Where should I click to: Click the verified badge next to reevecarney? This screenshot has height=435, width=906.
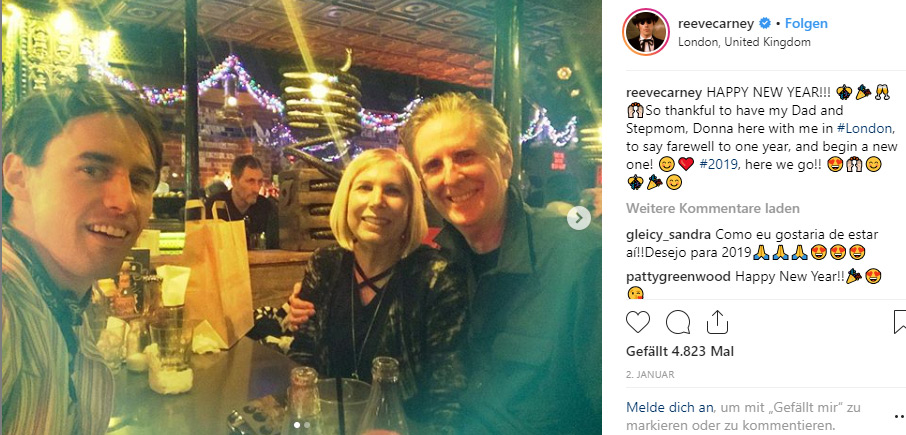point(764,24)
